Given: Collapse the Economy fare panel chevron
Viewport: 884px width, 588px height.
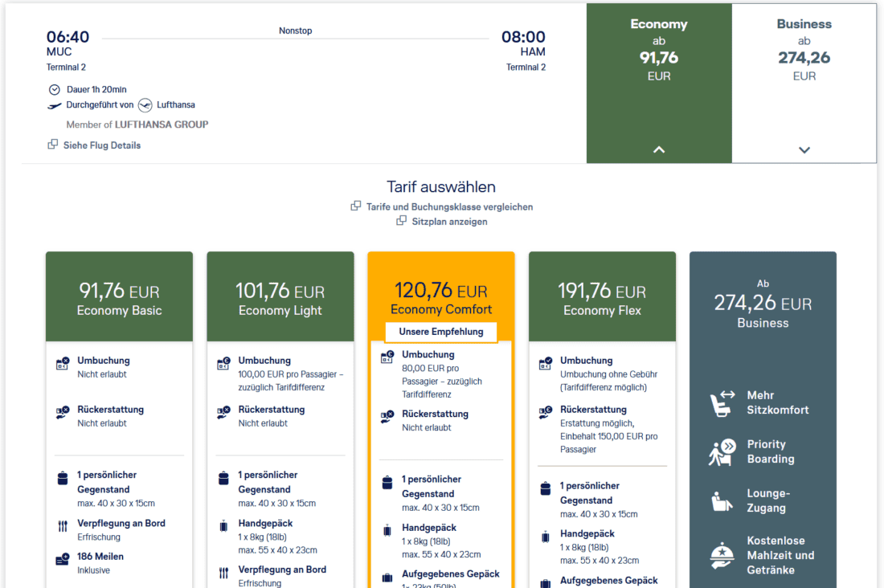Looking at the screenshot, I should click(x=659, y=150).
